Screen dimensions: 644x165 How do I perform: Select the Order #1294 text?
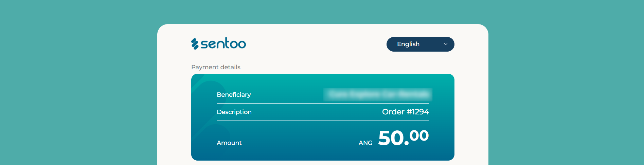[405, 112]
